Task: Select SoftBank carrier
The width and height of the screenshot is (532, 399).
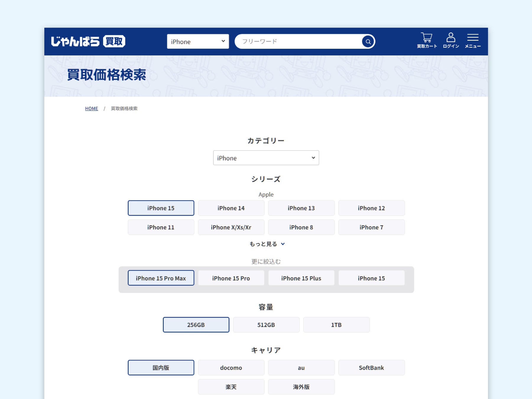Action: point(372,368)
